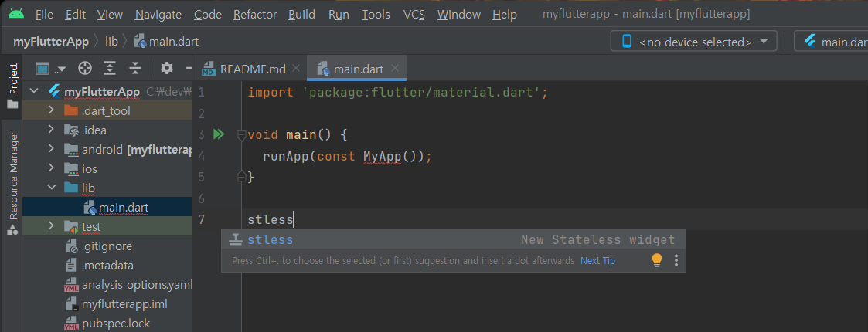Click line number 7 in gutter
This screenshot has width=868, height=332.
202,220
